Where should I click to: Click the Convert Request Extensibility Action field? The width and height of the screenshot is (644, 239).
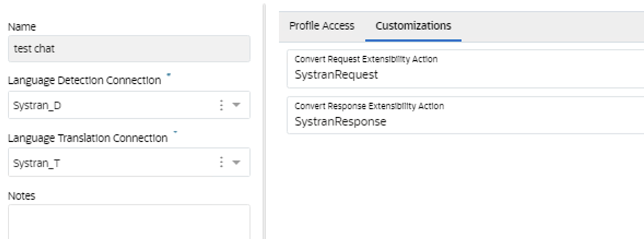click(x=465, y=69)
